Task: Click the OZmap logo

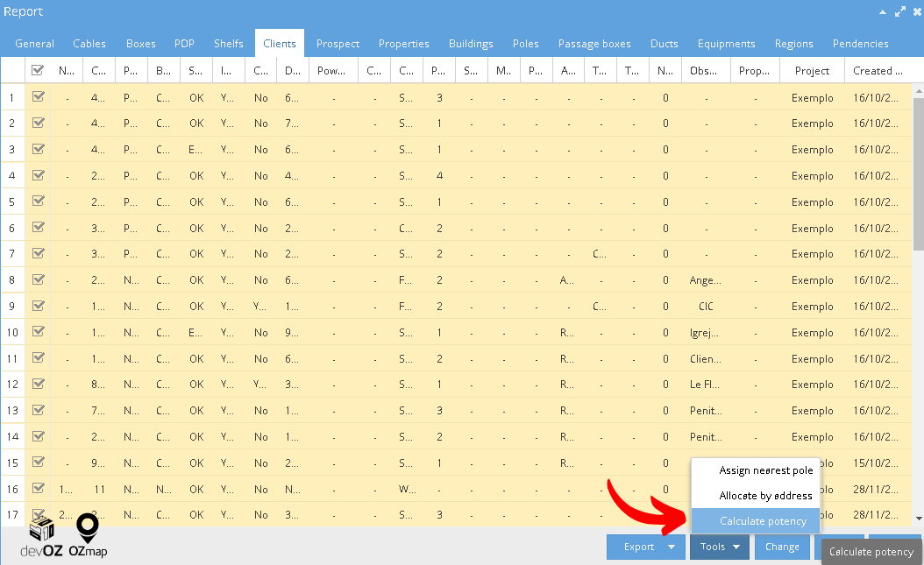Action: 88,535
